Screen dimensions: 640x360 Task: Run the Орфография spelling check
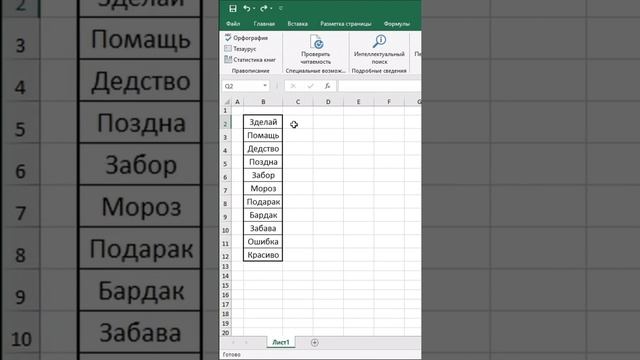click(247, 38)
